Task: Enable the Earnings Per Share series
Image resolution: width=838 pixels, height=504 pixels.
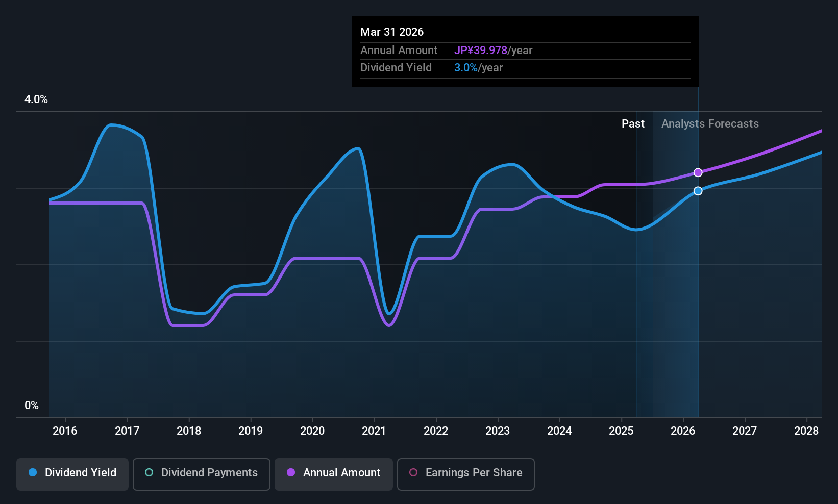Action: 466,474
